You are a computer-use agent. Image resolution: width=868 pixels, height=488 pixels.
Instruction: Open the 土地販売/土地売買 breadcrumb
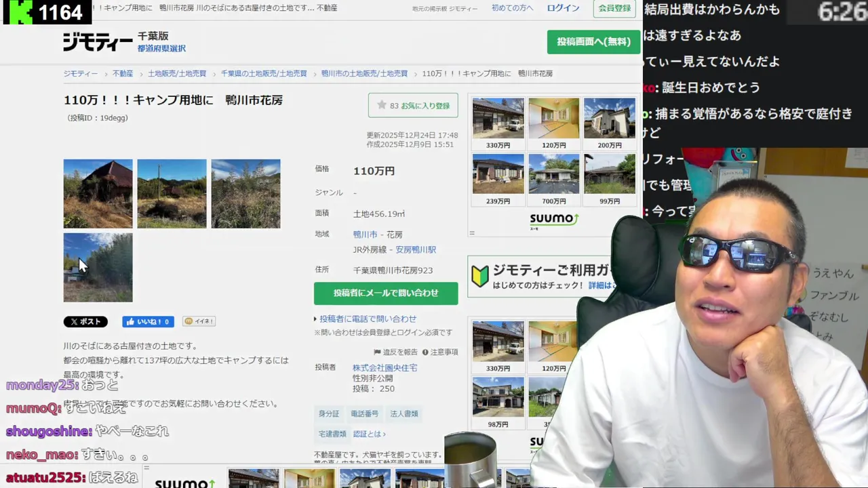point(177,73)
